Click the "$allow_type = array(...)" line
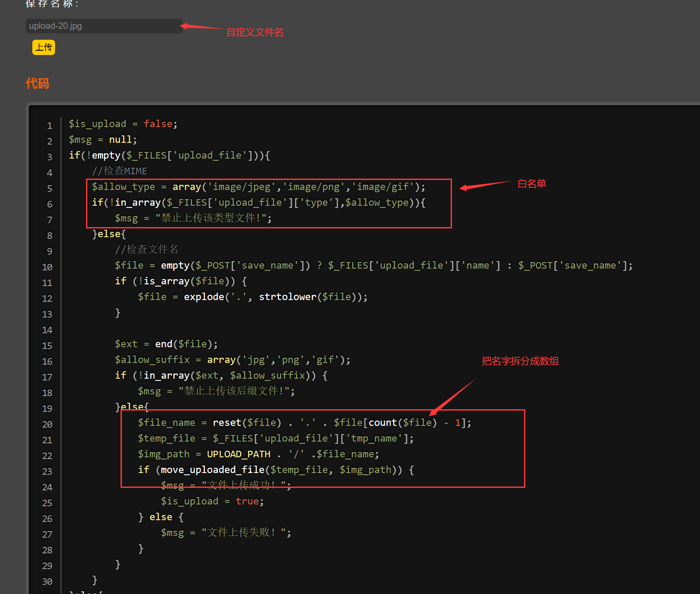This screenshot has height=594, width=700. [x=259, y=187]
